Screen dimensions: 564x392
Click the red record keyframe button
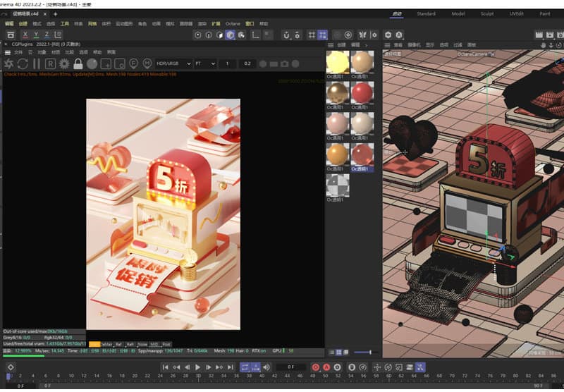tap(315, 367)
